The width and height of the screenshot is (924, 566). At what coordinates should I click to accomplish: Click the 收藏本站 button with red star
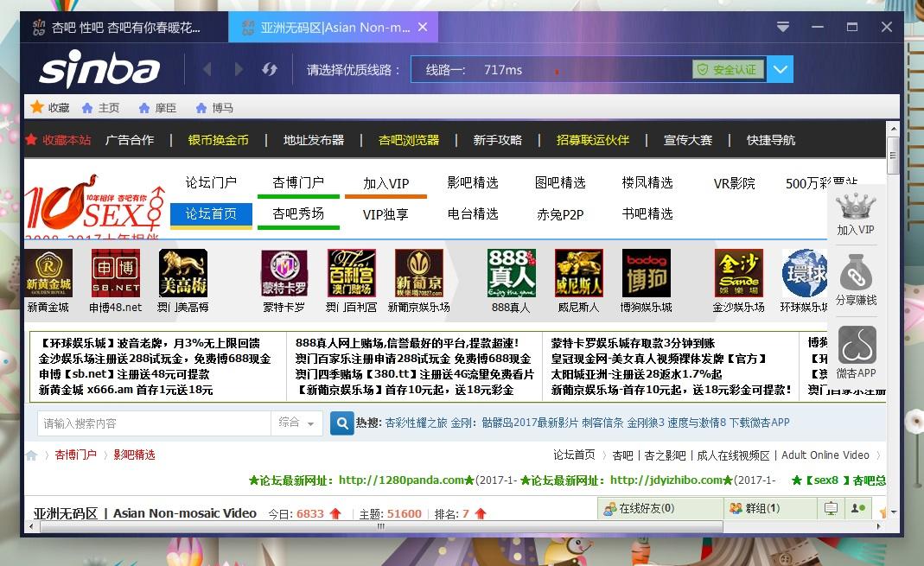(x=58, y=139)
